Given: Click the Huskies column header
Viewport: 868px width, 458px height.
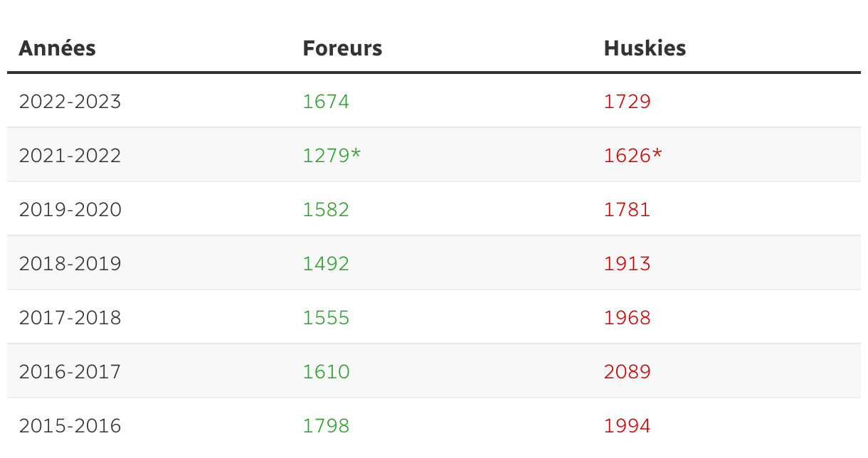Looking at the screenshot, I should [645, 48].
